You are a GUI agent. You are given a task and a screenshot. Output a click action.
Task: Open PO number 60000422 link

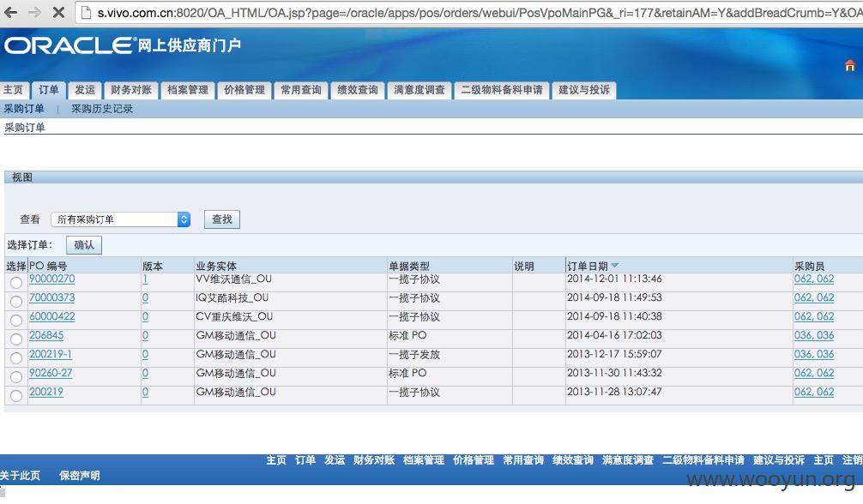pos(51,316)
